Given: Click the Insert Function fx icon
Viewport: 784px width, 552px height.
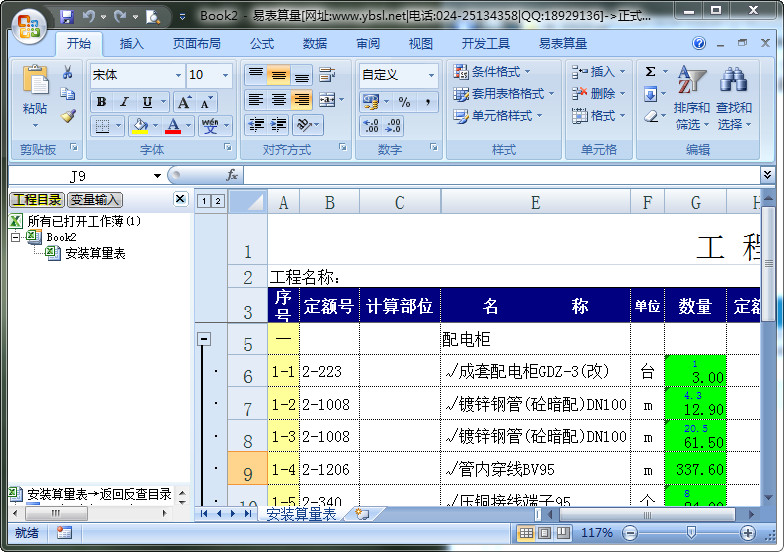Looking at the screenshot, I should 232,175.
